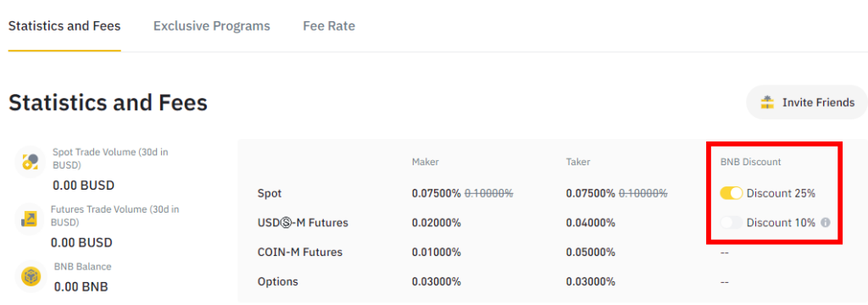Click the info icon beside Discount 10%
Image resolution: width=868 pixels, height=305 pixels.
(826, 223)
